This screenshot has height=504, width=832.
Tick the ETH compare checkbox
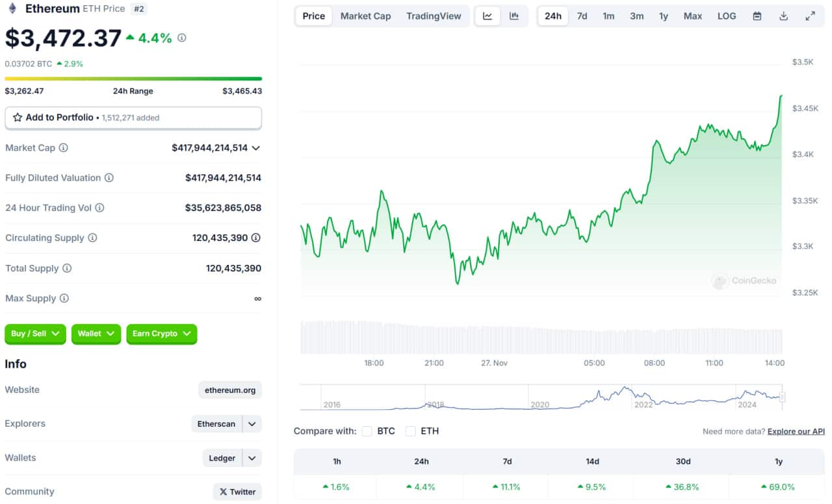pyautogui.click(x=410, y=431)
